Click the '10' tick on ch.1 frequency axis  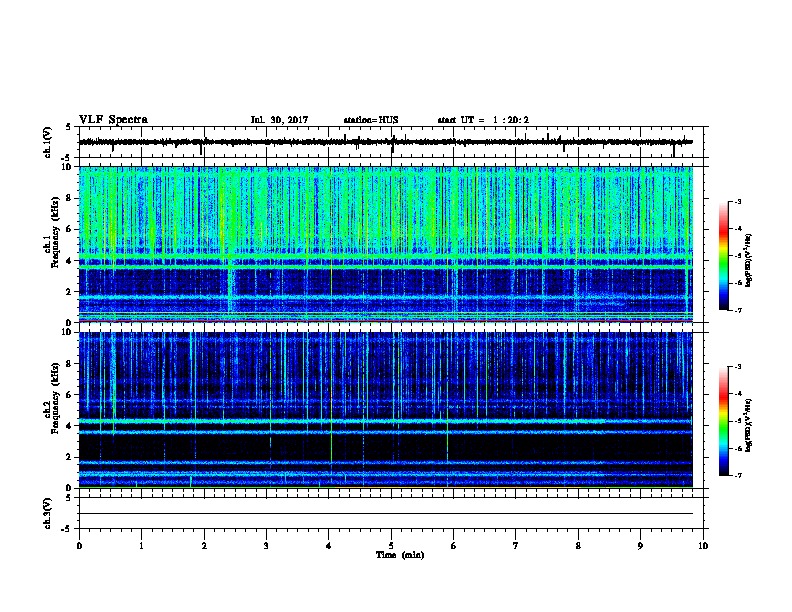point(69,167)
